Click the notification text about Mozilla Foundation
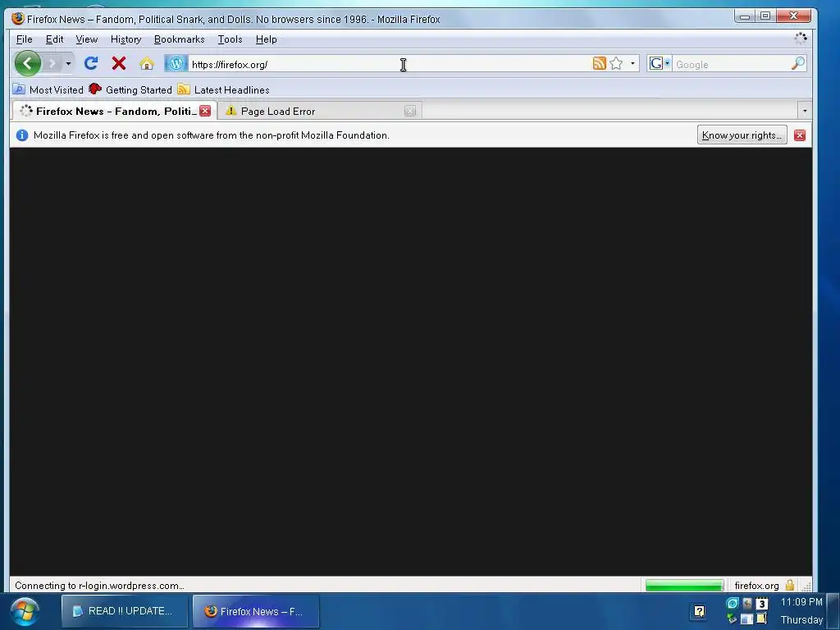Screen dimensions: 840x630 [x=211, y=135]
